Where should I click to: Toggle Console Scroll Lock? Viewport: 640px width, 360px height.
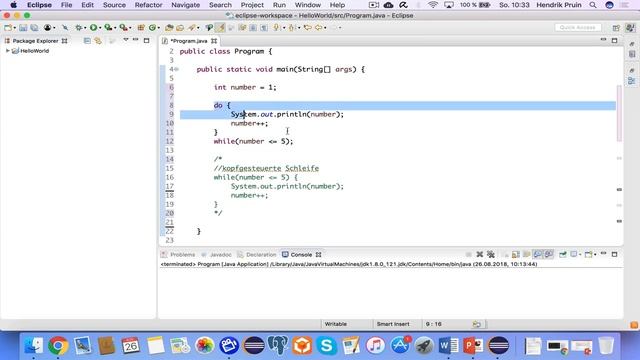pyautogui.click(x=516, y=254)
